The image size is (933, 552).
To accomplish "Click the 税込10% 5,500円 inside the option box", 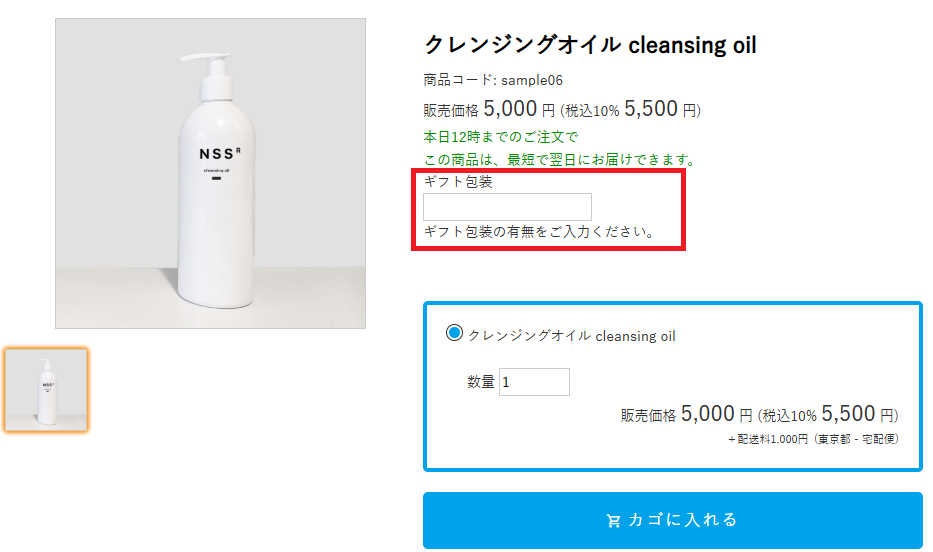I will pos(828,414).
